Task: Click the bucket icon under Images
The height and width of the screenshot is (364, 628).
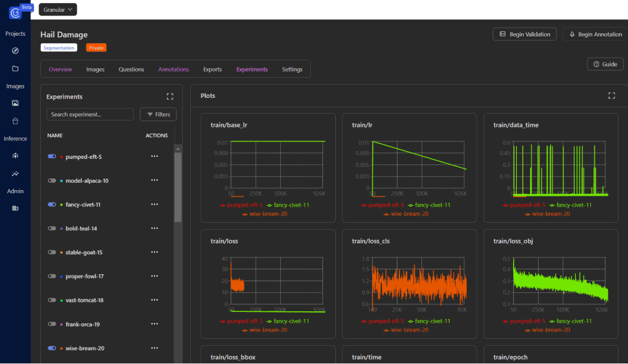Action: click(x=15, y=121)
